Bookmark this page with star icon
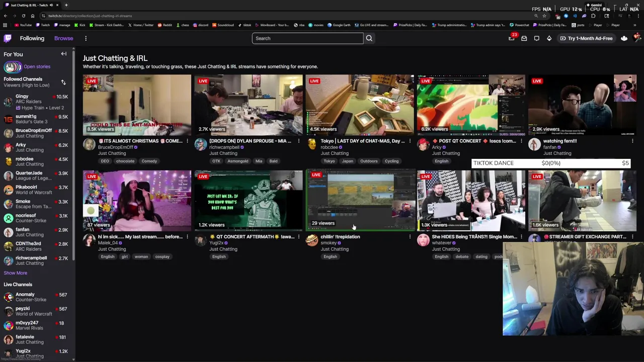 pyautogui.click(x=544, y=16)
